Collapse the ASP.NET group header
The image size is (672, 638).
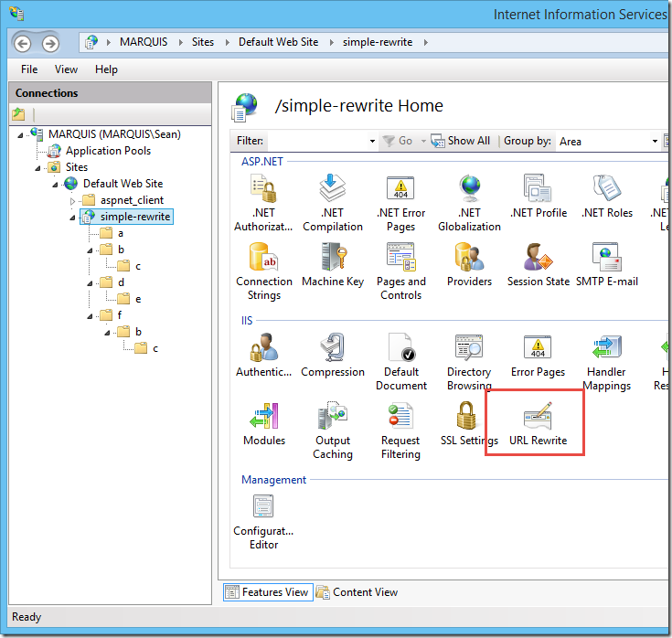262,162
